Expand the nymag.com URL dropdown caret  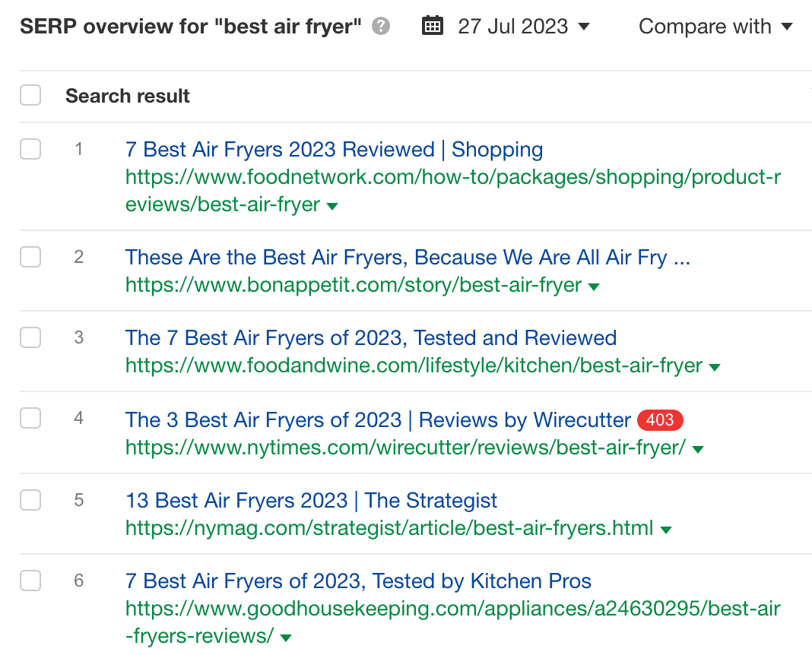coord(666,528)
